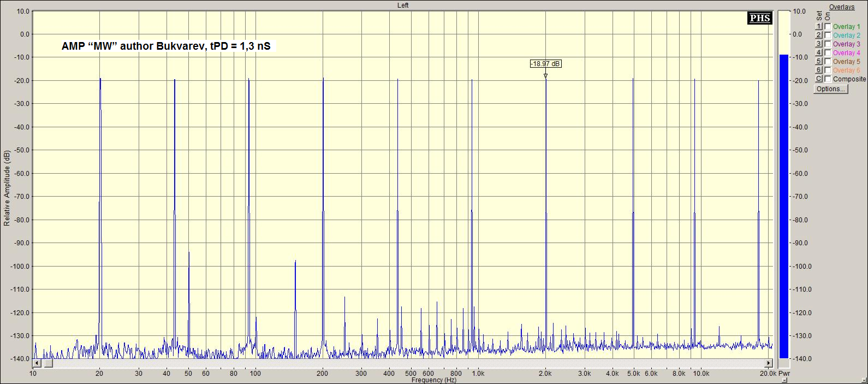Viewport: 868px width, 384px height.
Task: Click the scrollbar right arrow under the plot
Action: coord(769,363)
